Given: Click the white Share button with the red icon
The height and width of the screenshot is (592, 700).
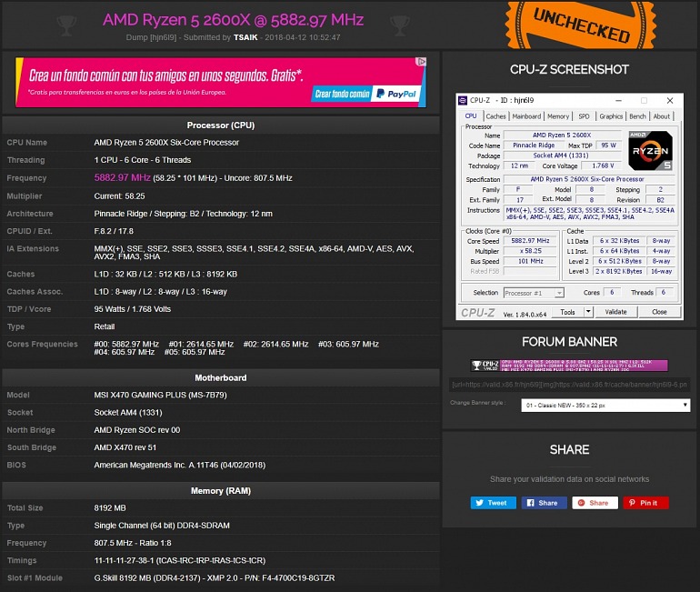Looking at the screenshot, I should click(x=595, y=503).
